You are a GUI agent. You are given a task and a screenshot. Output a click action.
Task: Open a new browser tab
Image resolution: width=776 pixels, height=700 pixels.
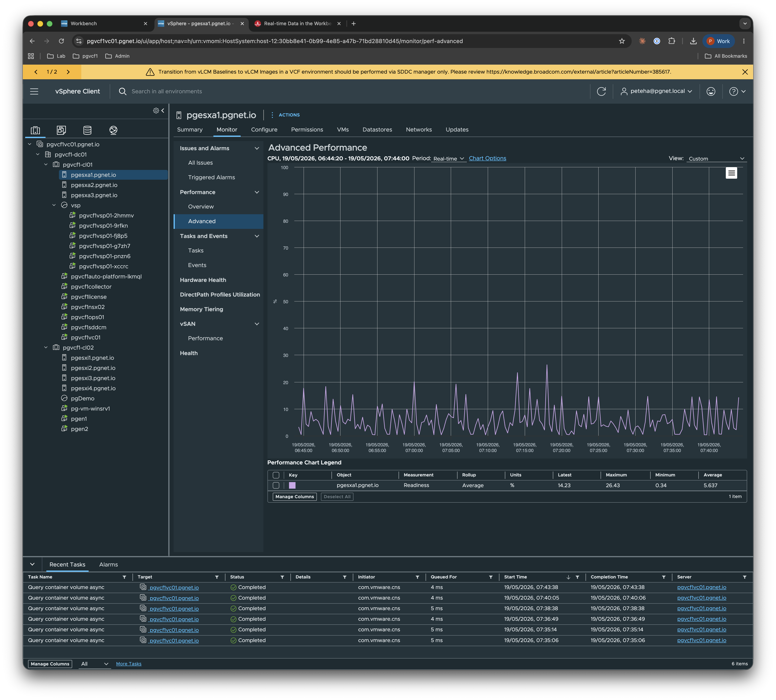tap(353, 24)
